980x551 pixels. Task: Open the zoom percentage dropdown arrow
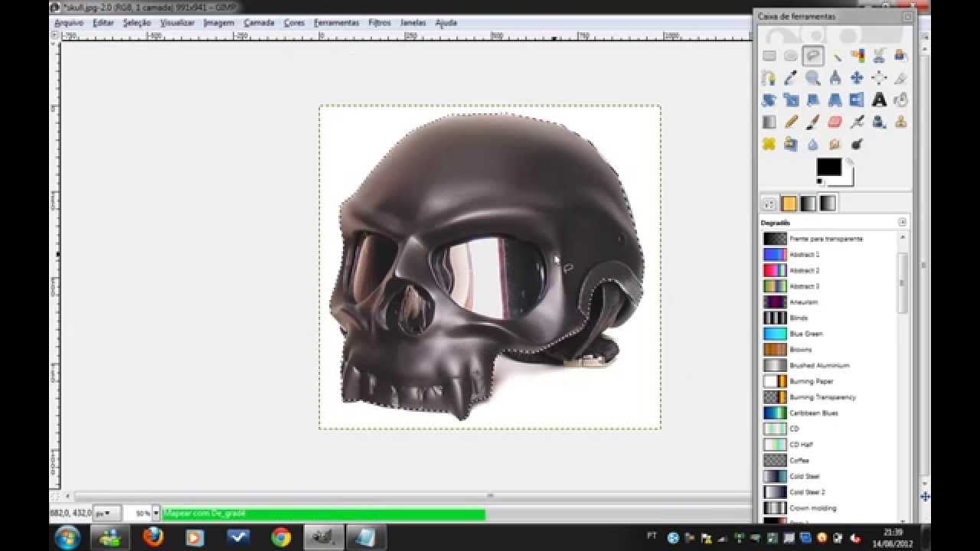[x=156, y=514]
